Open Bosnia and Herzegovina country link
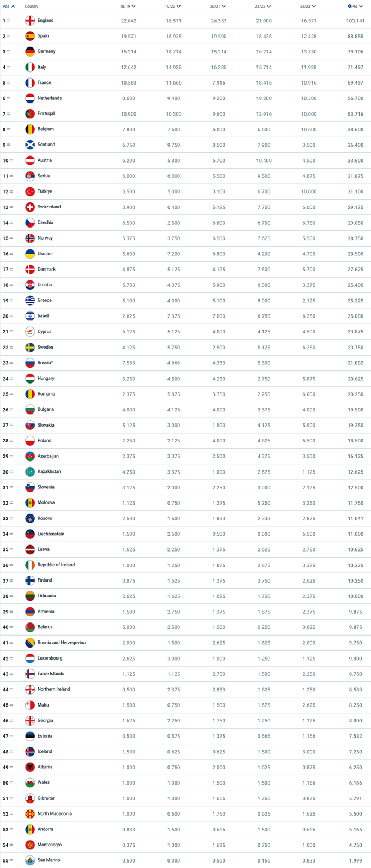Viewport: 371px width, 868px height. point(61,643)
